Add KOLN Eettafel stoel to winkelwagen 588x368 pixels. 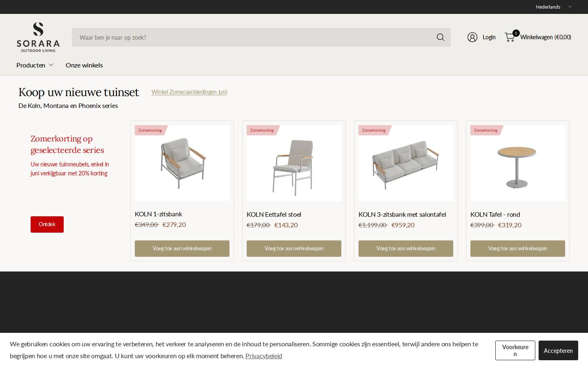pos(294,249)
